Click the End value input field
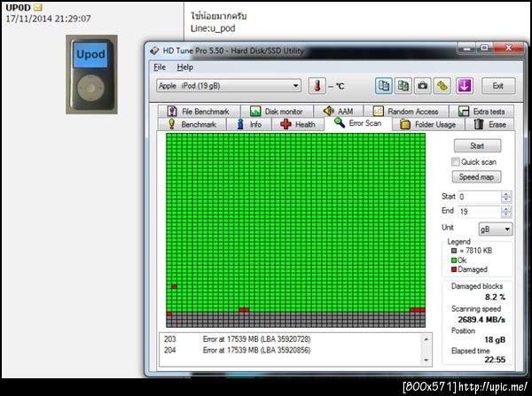Image resolution: width=532 pixels, height=396 pixels. click(x=480, y=212)
